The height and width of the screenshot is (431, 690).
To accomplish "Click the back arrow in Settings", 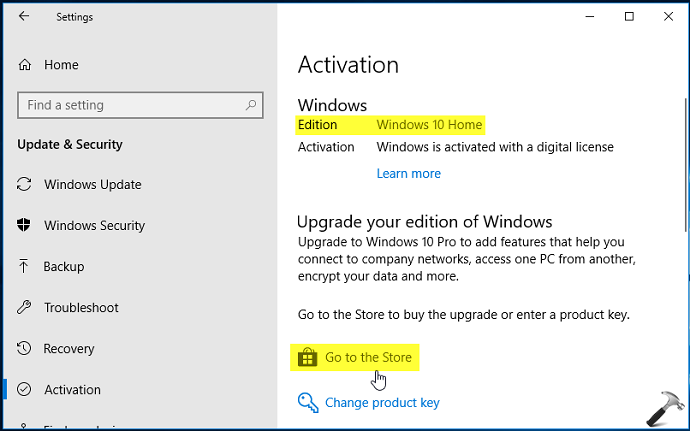I will click(x=24, y=16).
